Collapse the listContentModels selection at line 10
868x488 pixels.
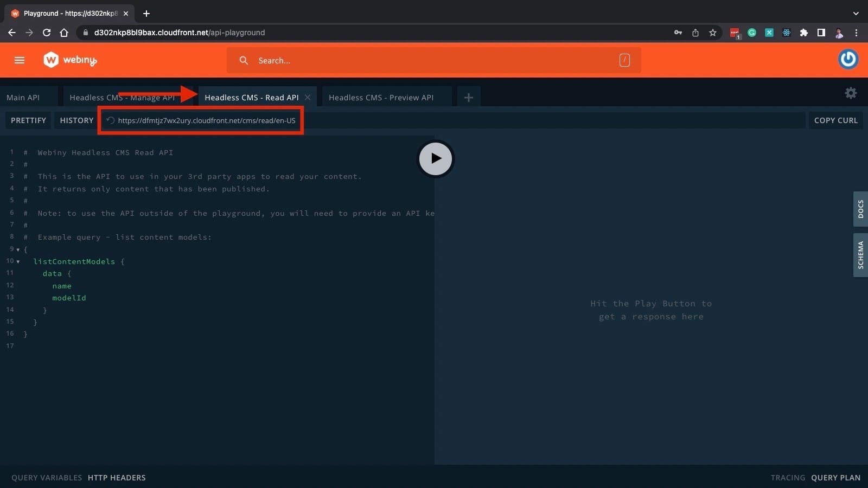[18, 261]
